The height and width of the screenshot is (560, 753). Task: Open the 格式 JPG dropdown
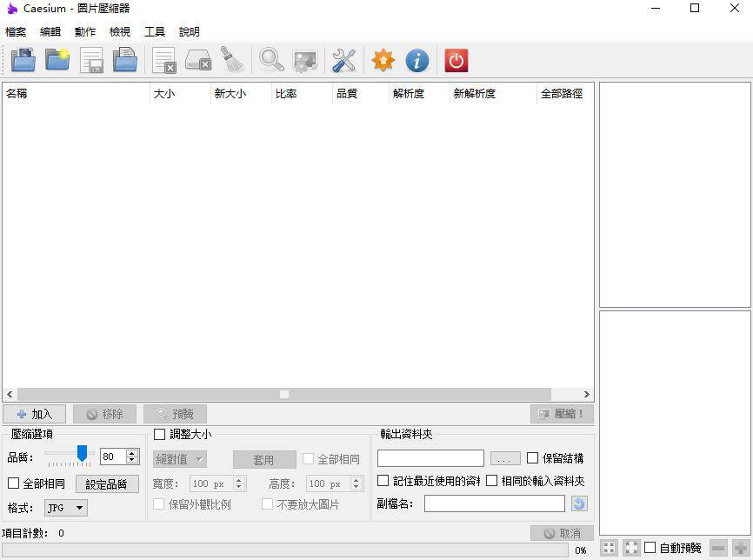[66, 508]
